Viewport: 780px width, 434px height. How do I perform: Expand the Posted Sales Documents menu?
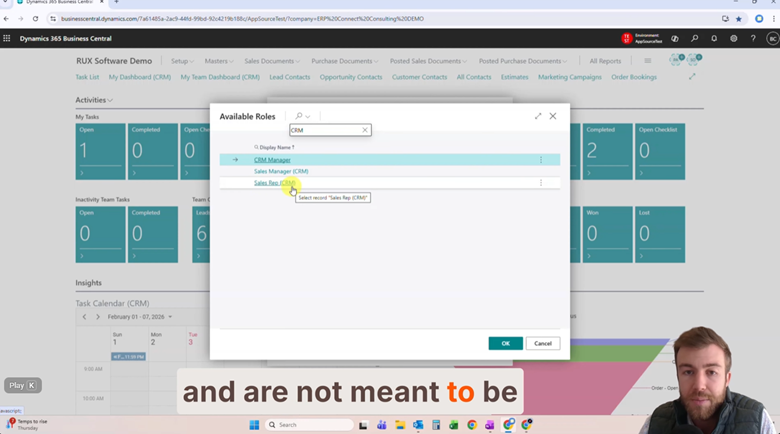428,61
